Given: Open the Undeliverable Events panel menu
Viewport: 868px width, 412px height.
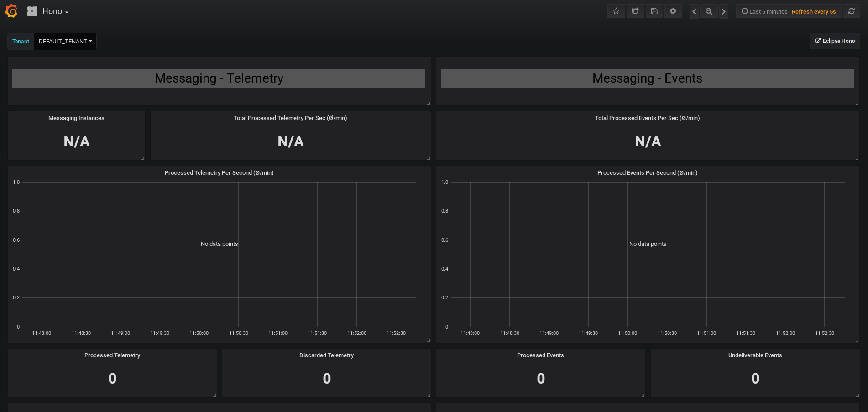Looking at the screenshot, I should click(x=755, y=355).
